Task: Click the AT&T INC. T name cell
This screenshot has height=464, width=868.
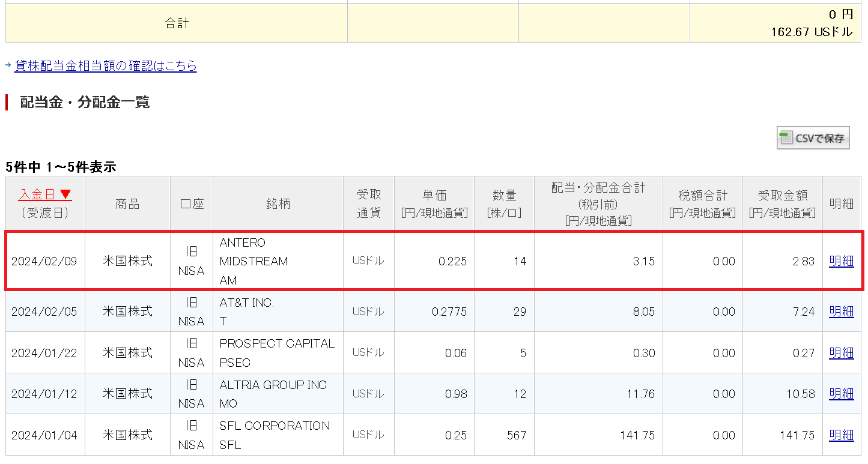Action: point(278,312)
